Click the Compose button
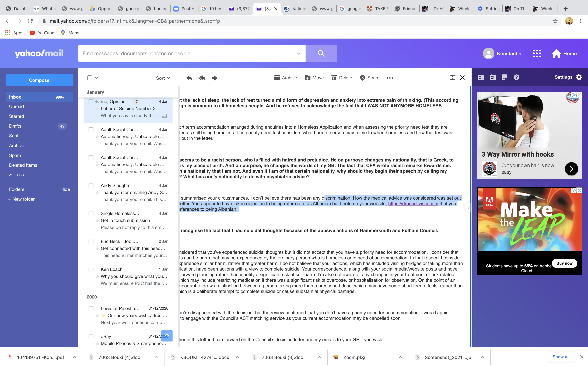This screenshot has height=367, width=588. [39, 80]
